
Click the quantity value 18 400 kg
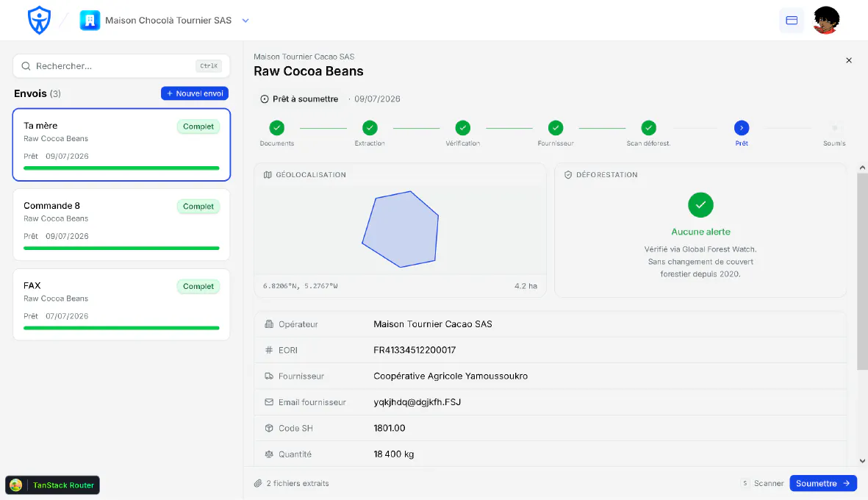394,454
